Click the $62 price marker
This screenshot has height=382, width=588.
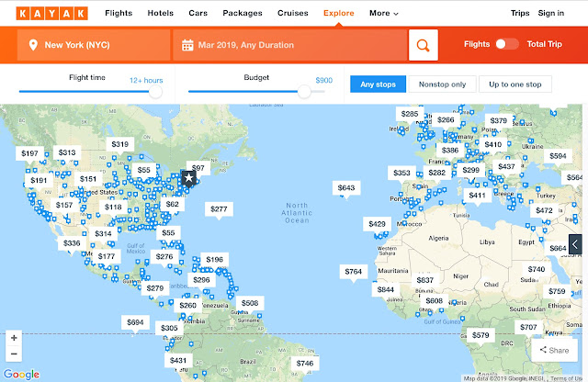pos(172,204)
